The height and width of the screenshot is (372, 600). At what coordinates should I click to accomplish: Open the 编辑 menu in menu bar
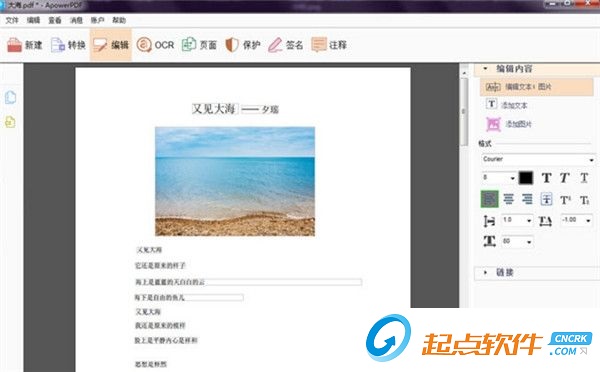click(33, 20)
